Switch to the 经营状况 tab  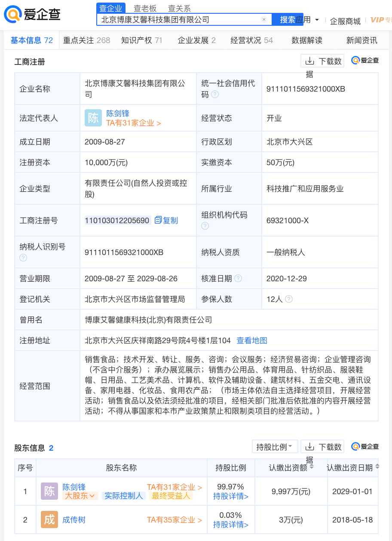tap(252, 40)
